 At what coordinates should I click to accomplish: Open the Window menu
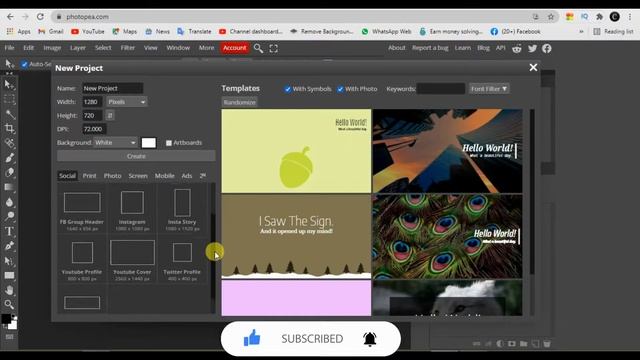click(178, 48)
